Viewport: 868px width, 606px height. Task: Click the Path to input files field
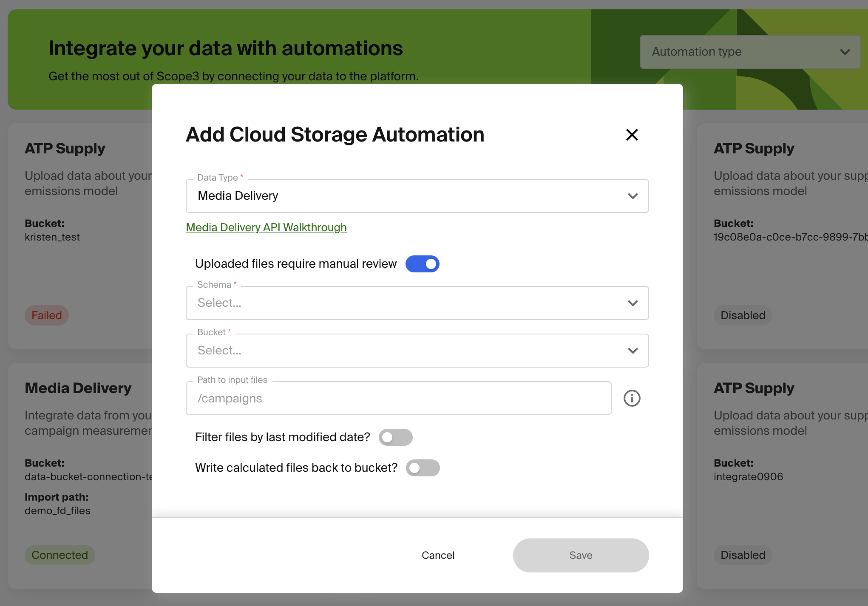pos(398,398)
